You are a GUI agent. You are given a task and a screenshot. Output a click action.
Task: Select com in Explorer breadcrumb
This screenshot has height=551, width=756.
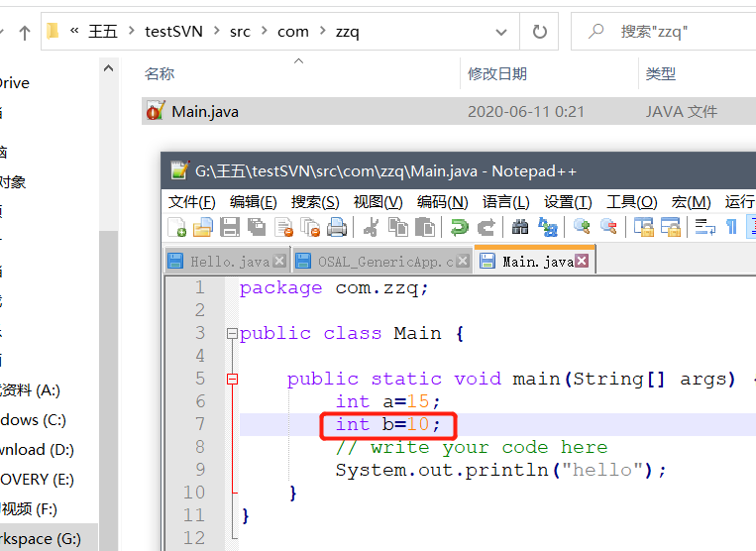pos(292,33)
